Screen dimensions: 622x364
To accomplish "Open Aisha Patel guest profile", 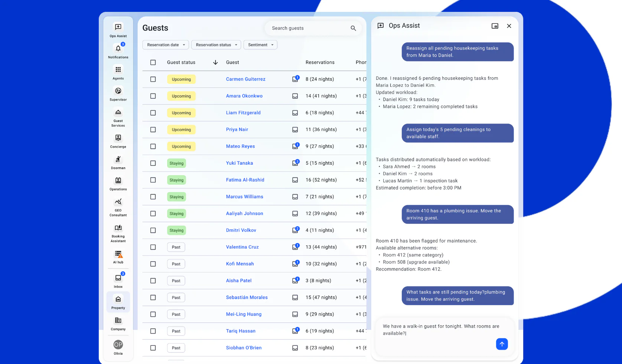I will (x=238, y=281).
